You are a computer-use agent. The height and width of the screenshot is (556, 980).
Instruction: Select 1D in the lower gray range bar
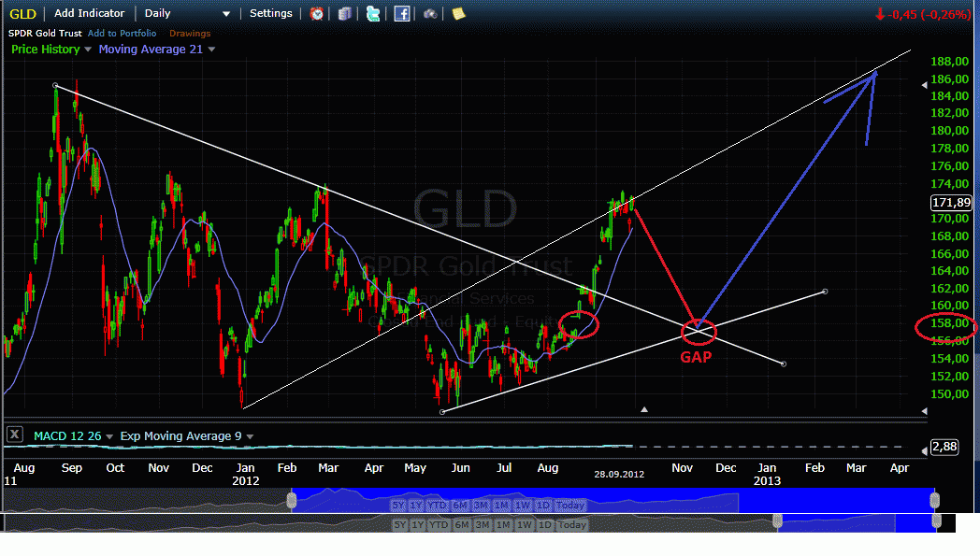[545, 525]
